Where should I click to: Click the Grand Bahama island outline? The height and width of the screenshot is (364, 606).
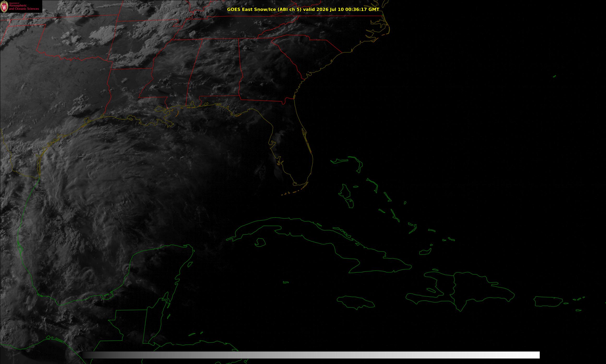[339, 161]
